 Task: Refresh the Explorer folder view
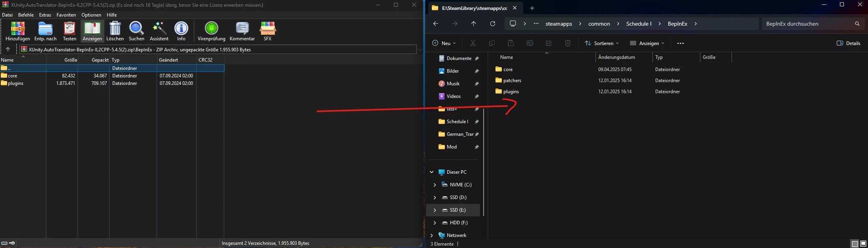click(493, 24)
